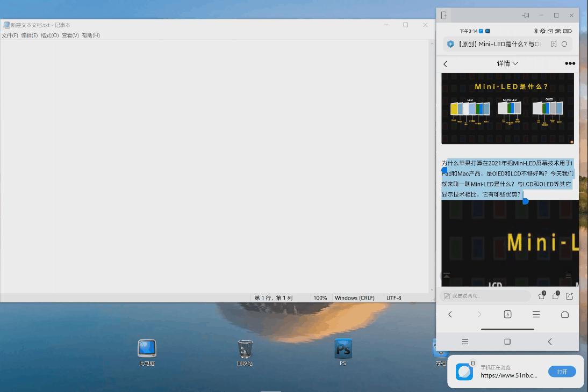Open the 查看(V) menu in Notepad

pos(70,35)
